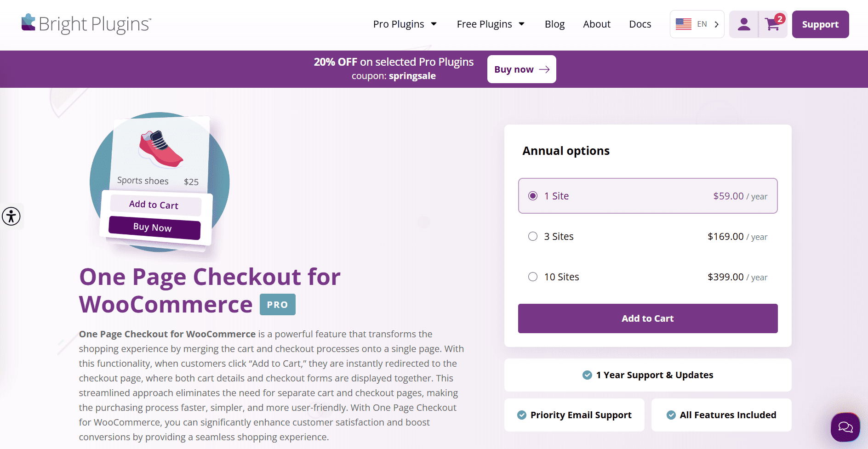Click the US flag language icon

tap(684, 23)
